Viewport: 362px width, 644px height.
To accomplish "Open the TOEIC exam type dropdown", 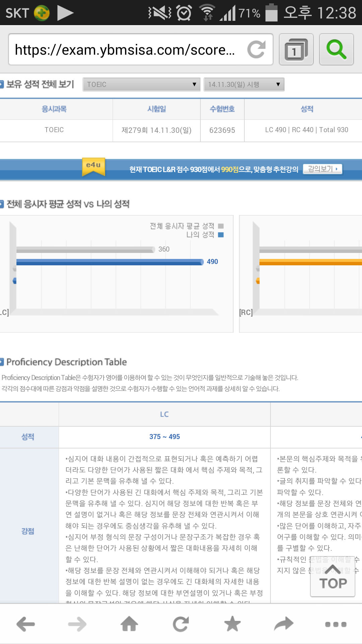I will point(141,85).
